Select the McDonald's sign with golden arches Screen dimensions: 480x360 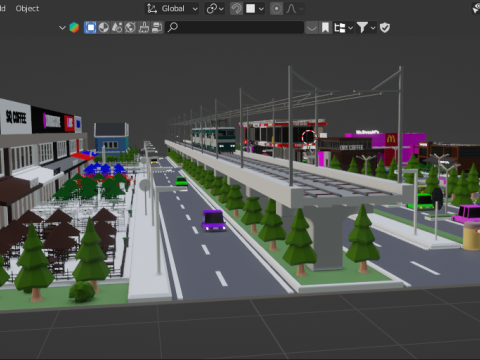pos(391,139)
